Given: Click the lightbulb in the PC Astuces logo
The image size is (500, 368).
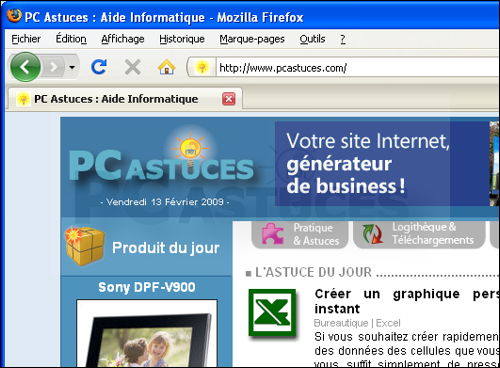Looking at the screenshot, I should (x=190, y=149).
